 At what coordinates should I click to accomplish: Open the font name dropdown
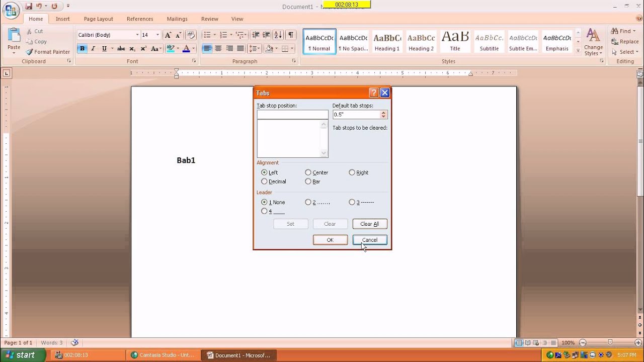(137, 35)
